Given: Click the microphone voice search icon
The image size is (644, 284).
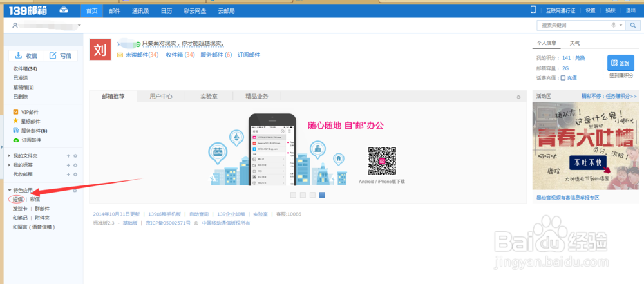Looking at the screenshot, I should click(x=614, y=25).
